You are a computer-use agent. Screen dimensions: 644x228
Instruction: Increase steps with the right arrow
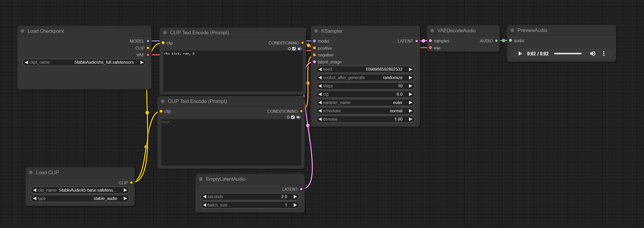point(410,86)
